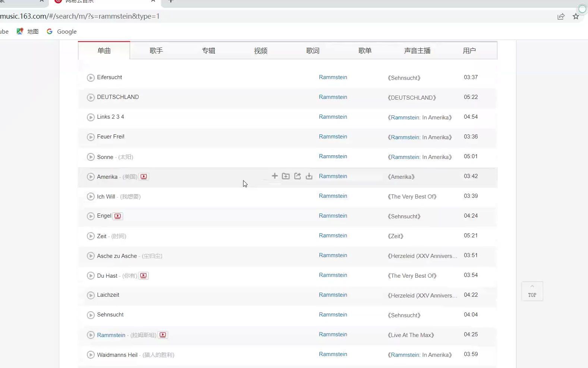Open Herzeleid album in Laichzeit row
Screen dimensions: 588x368
tap(422, 295)
